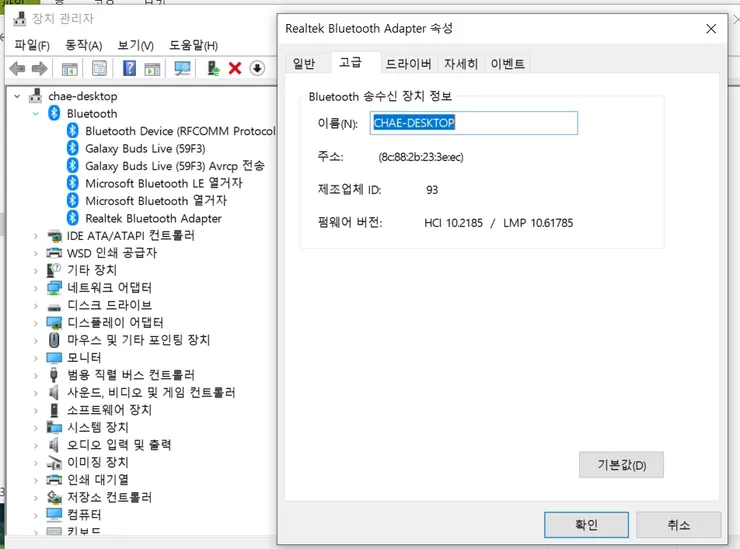The image size is (740, 549).
Task: Click firmware version HCI 10.2185 text
Action: pyautogui.click(x=453, y=223)
